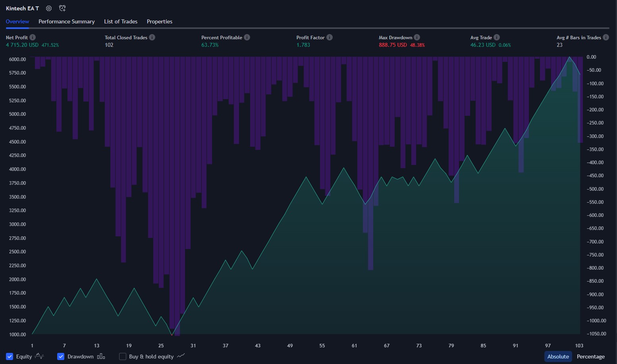Click the deepest drawdown bar near trade 28
The width and height of the screenshot is (617, 364).
177,196
